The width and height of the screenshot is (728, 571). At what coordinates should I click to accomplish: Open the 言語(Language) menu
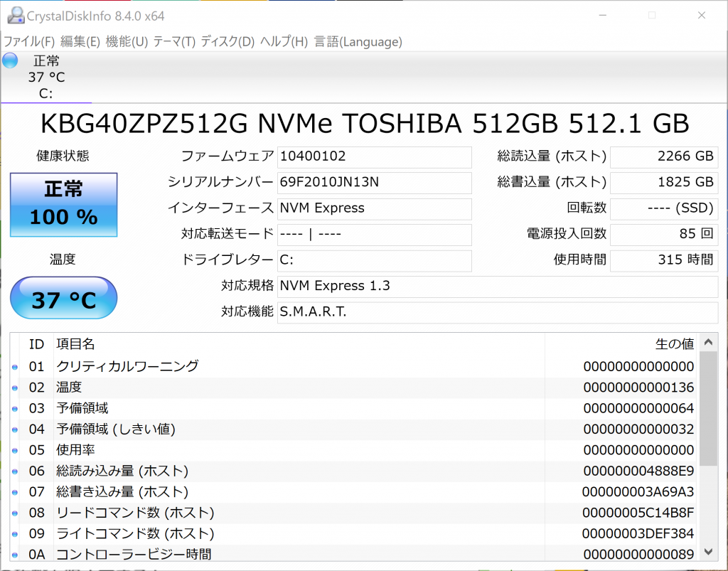click(x=358, y=42)
